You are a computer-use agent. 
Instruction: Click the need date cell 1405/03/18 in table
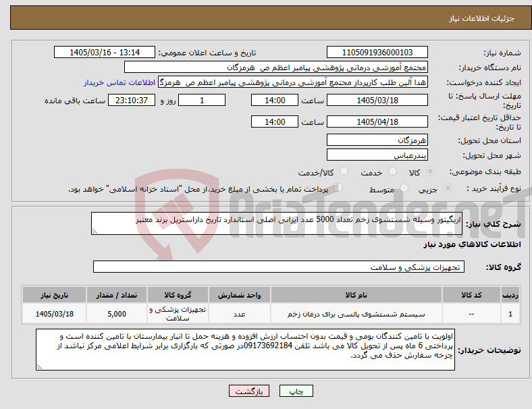54,314
